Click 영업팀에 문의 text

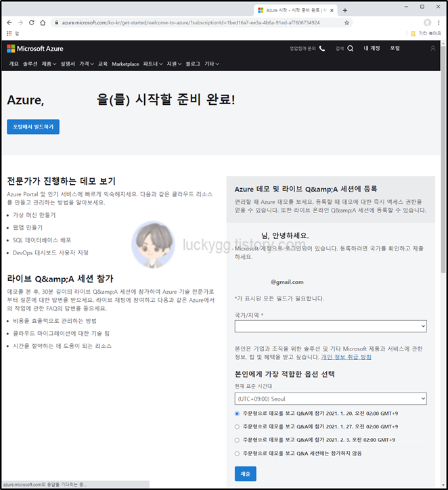click(303, 49)
